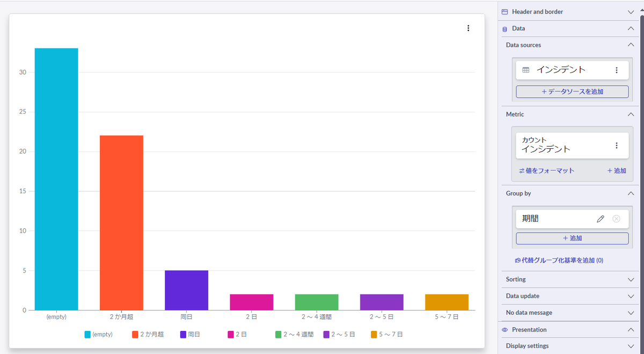Click 代替グループ化基準を追加 link
644x354 pixels.
[x=559, y=261]
